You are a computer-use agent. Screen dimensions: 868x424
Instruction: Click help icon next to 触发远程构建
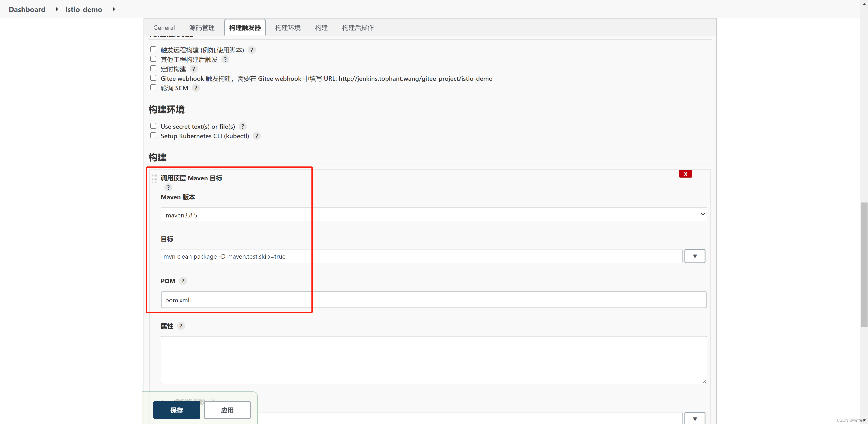click(251, 50)
